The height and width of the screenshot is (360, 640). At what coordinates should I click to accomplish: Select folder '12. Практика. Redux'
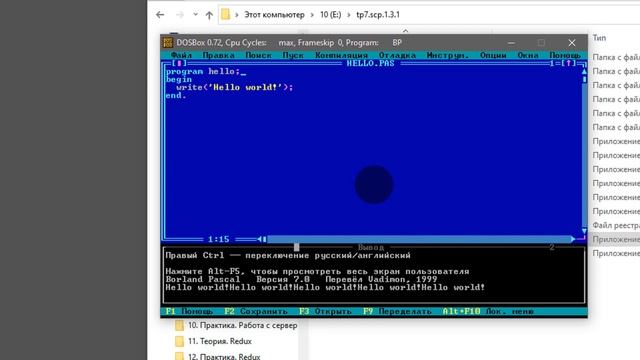click(x=224, y=356)
